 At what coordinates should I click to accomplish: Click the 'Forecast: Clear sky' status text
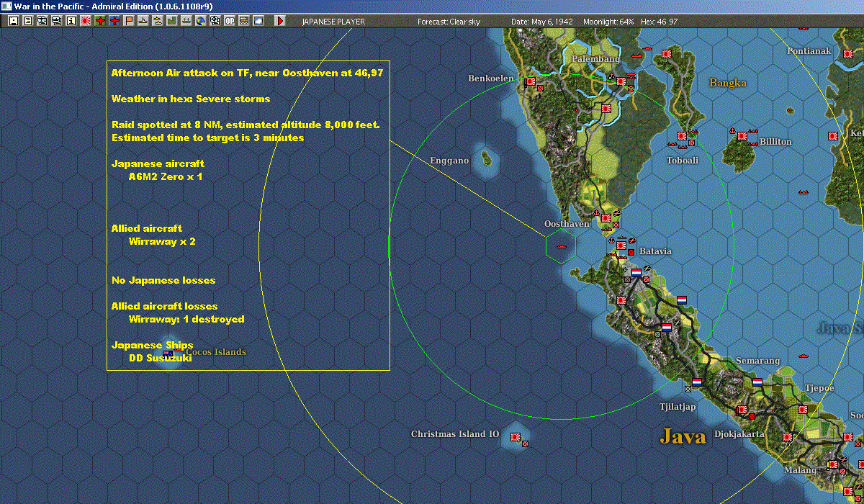pyautogui.click(x=449, y=22)
